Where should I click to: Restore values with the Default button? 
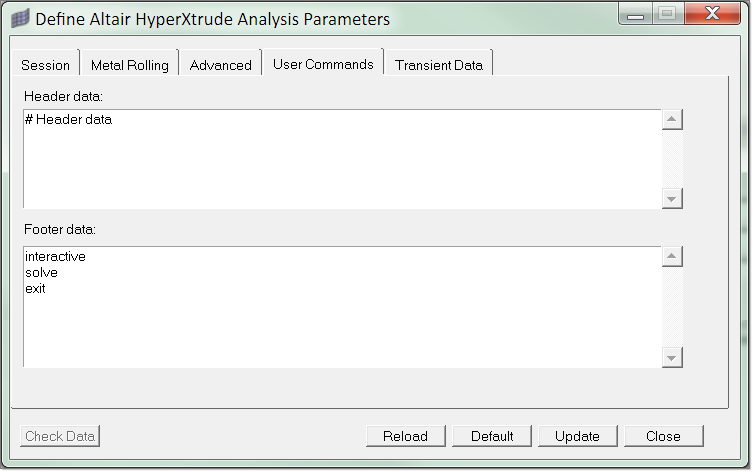tap(492, 436)
